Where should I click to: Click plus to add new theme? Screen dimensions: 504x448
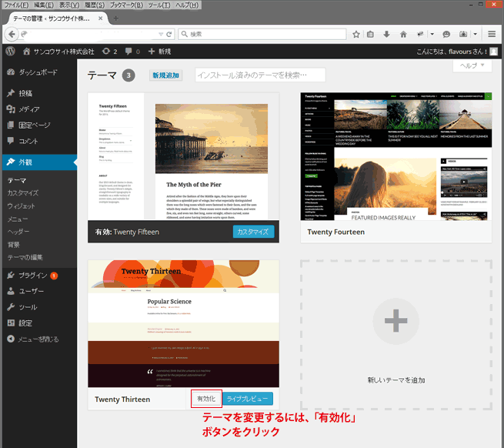pos(396,321)
